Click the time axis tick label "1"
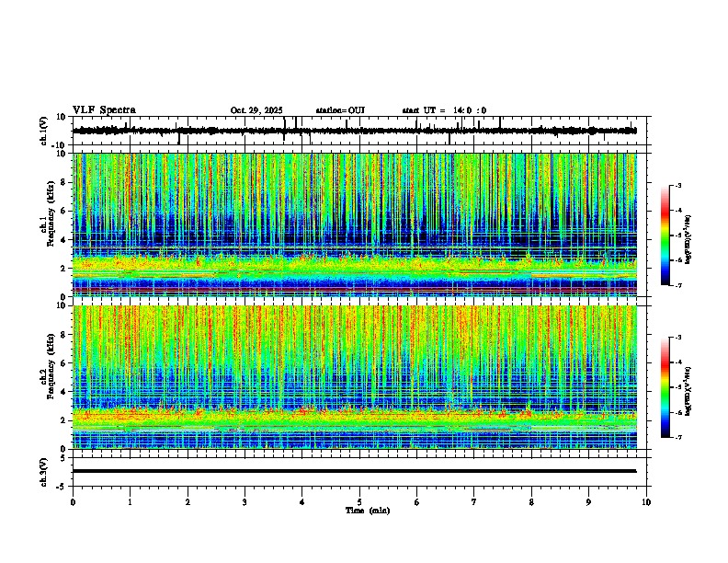728x563 pixels. [130, 502]
